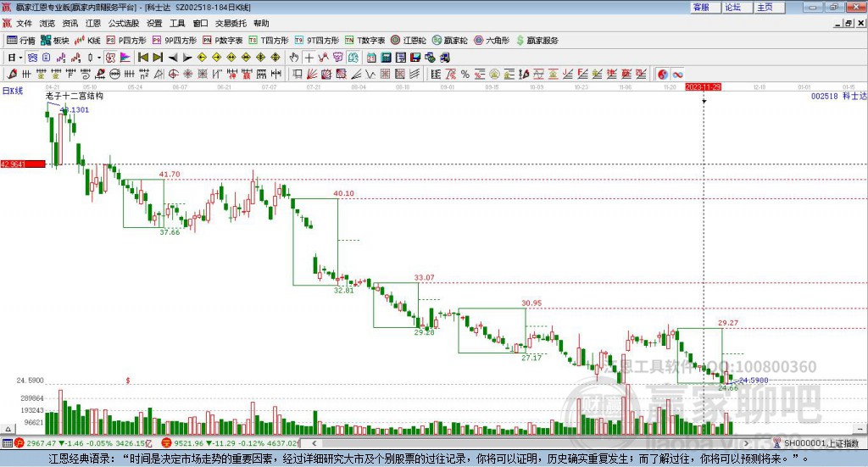This screenshot has height=467, width=868.
Task: Open the 帮助 menu
Action: (x=261, y=23)
